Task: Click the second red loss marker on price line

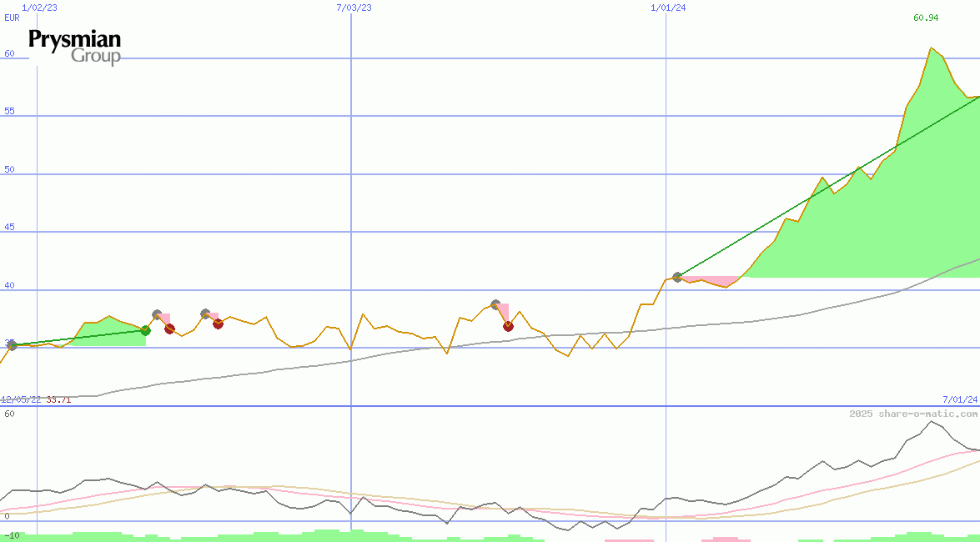Action: (218, 324)
